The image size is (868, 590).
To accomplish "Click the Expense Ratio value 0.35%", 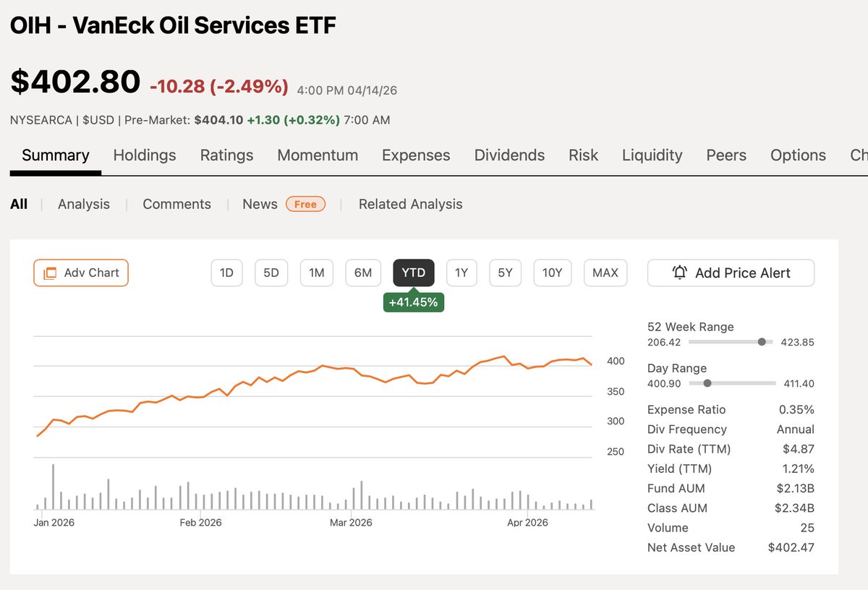I will click(x=796, y=409).
